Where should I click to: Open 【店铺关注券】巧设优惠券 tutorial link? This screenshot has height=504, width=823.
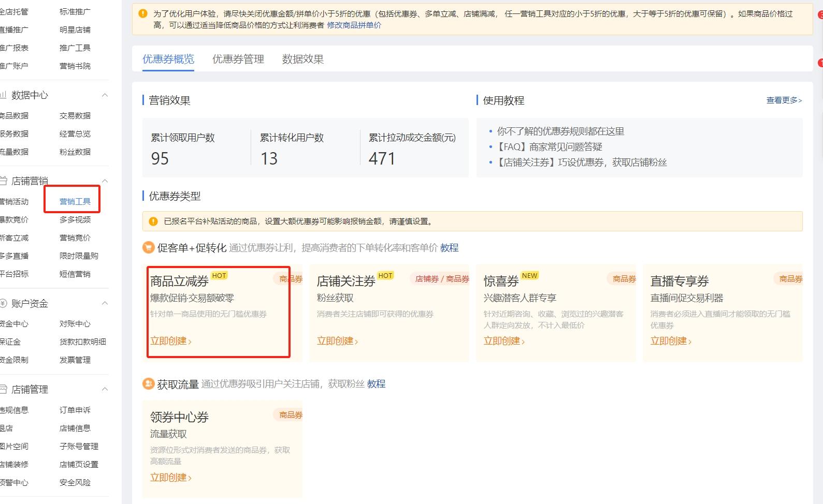(x=581, y=162)
